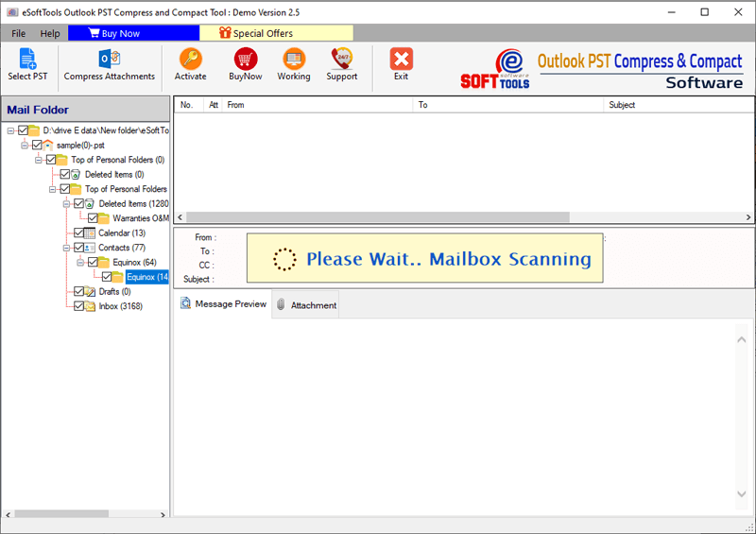
Task: Collapse the sample(0).pst tree node
Action: pos(25,146)
